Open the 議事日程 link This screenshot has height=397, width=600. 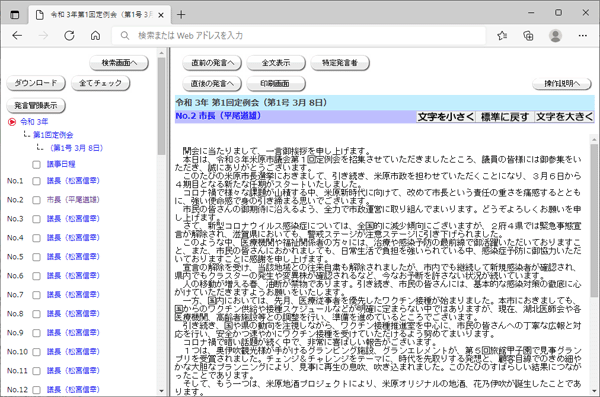click(x=61, y=164)
